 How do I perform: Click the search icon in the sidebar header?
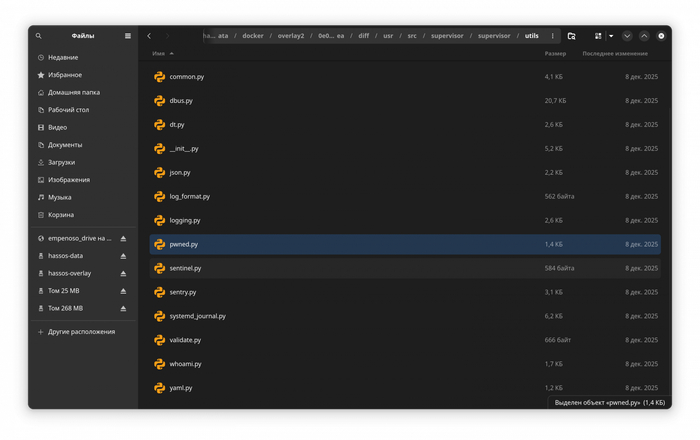coord(39,36)
